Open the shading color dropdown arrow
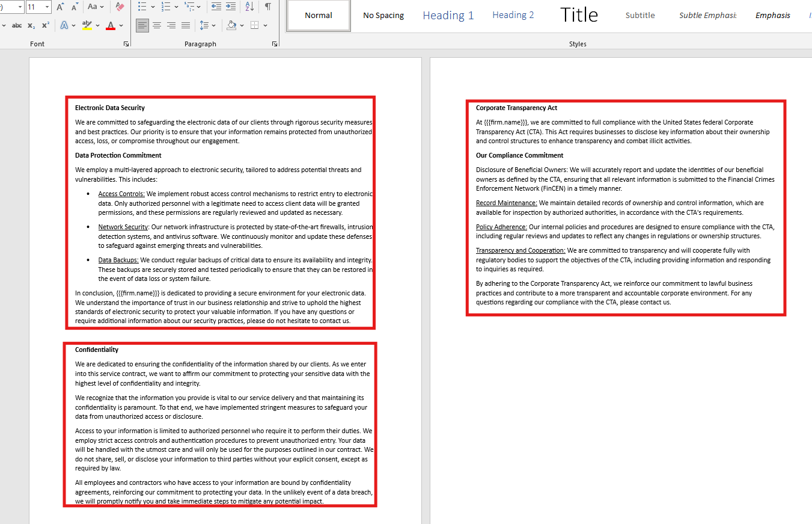The width and height of the screenshot is (812, 524). click(242, 25)
